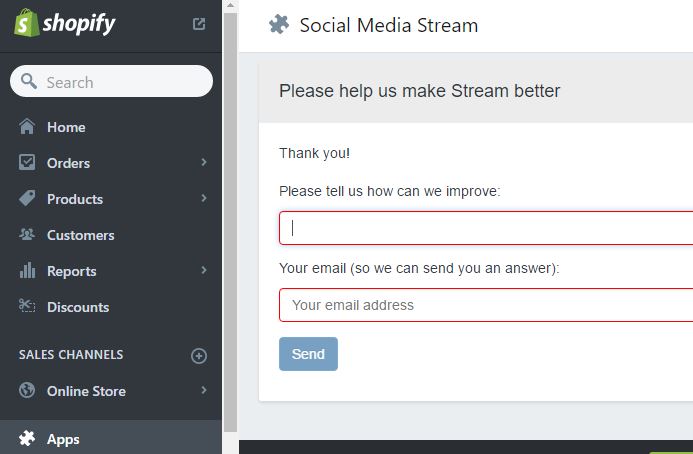Expand the Online Store chevron

[204, 390]
